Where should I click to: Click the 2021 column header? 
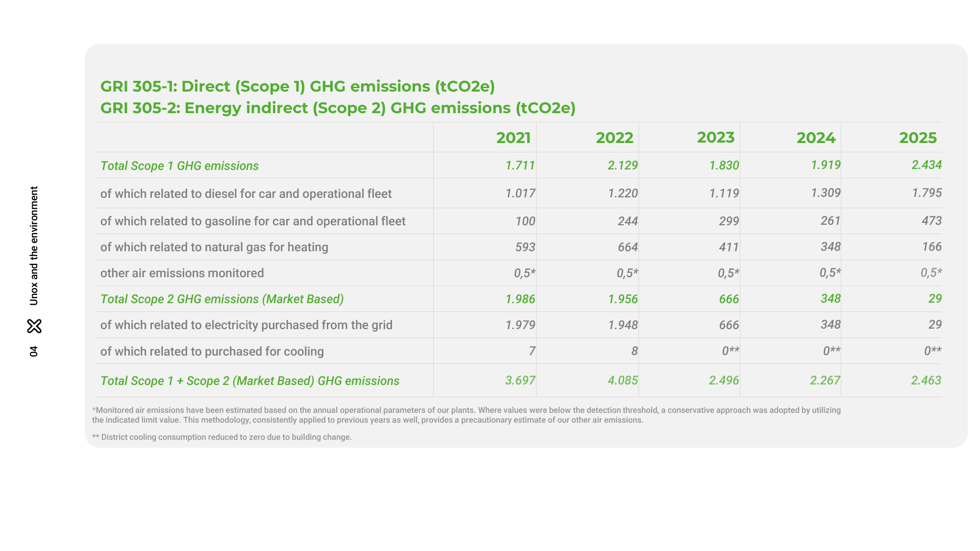[514, 138]
